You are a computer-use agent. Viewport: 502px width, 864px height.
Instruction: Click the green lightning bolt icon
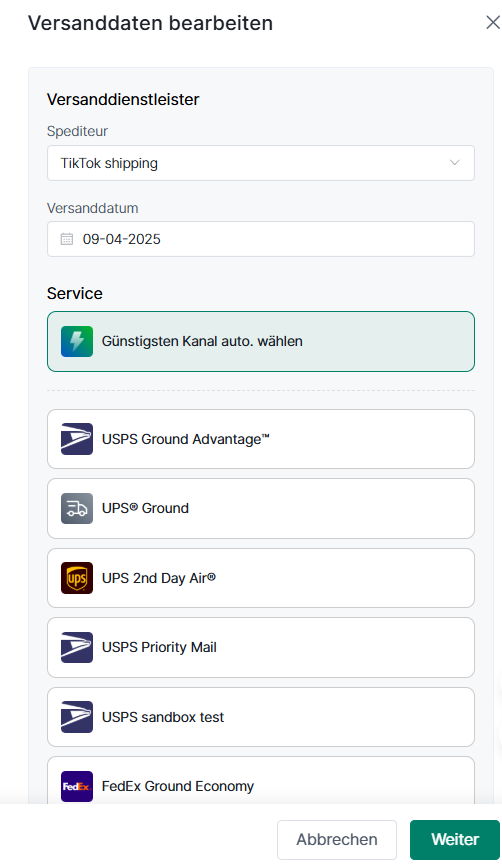(x=77, y=341)
